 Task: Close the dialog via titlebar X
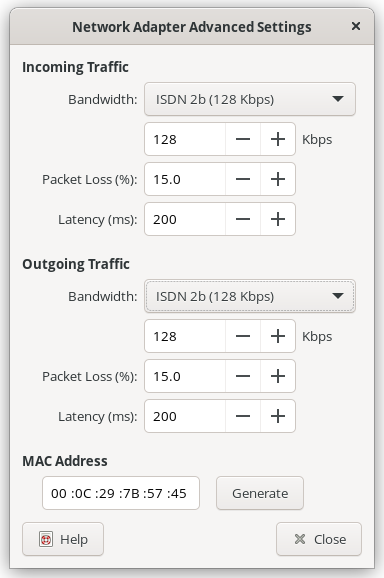pos(356,26)
